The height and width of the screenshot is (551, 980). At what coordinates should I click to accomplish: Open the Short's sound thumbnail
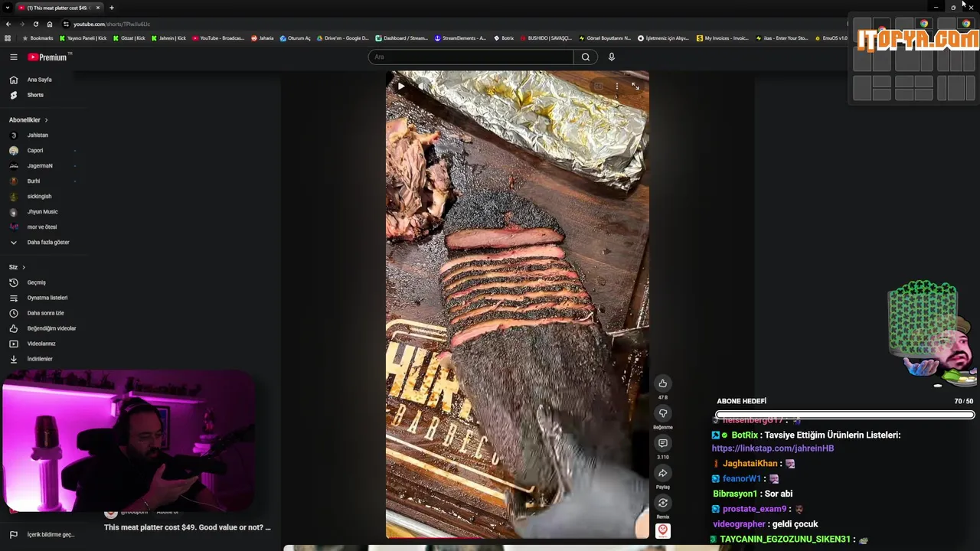(663, 530)
